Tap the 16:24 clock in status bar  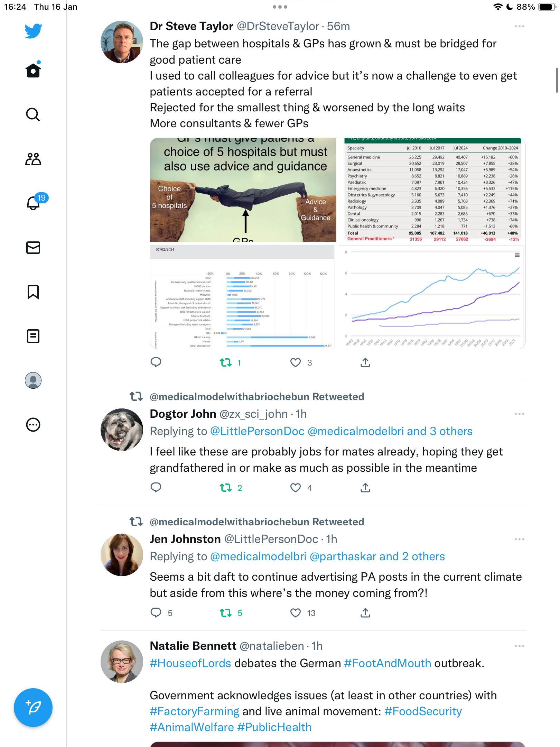click(x=15, y=7)
